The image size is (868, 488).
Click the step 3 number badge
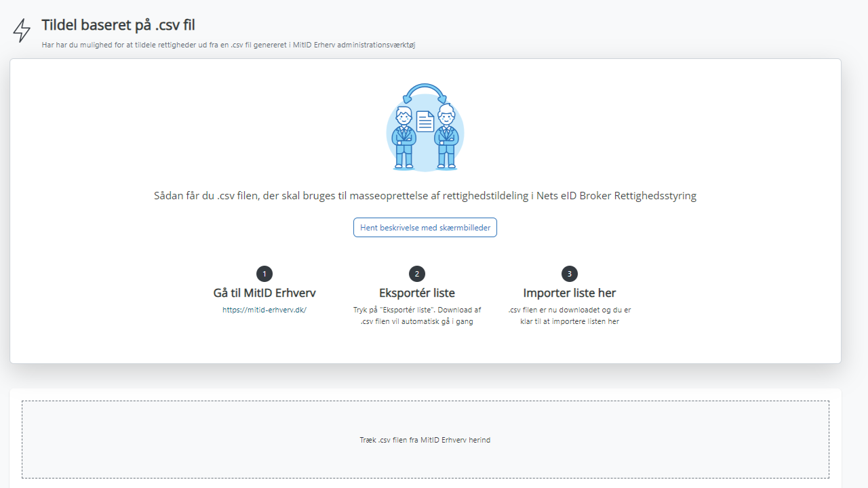pyautogui.click(x=570, y=274)
